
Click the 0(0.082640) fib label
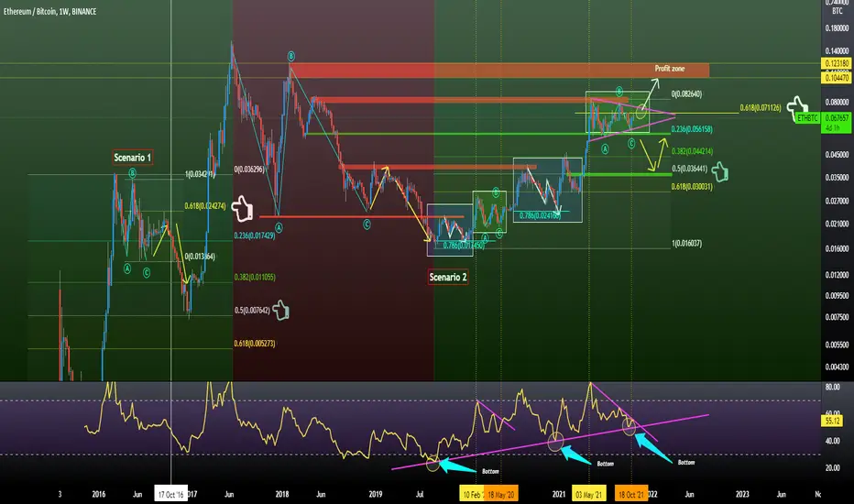pyautogui.click(x=686, y=93)
